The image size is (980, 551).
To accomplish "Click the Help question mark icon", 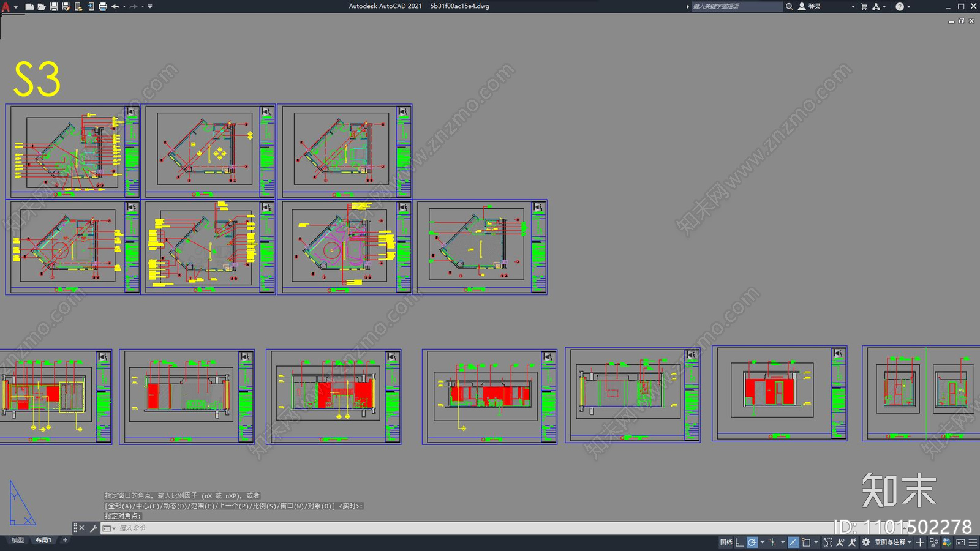I will coord(899,6).
